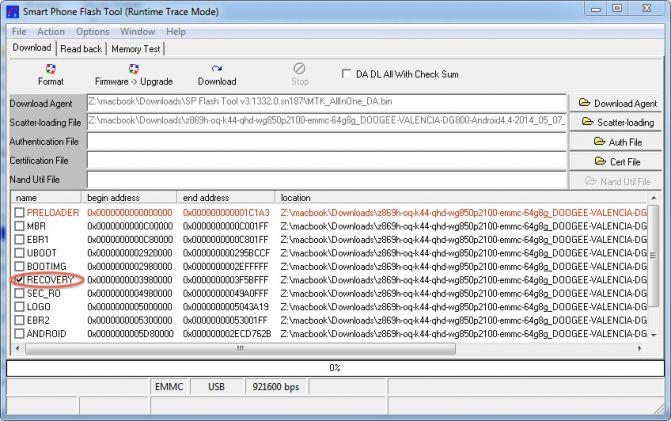
Task: Open the Window menu
Action: [137, 32]
